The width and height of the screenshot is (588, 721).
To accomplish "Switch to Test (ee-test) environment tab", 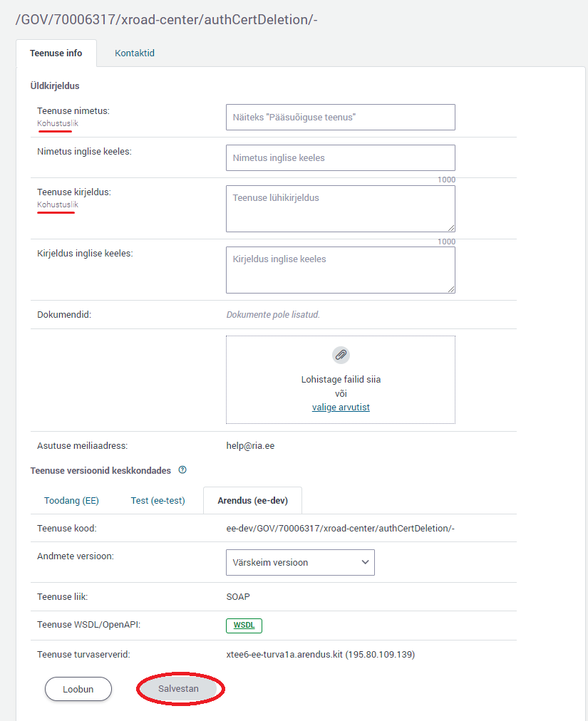I will 158,501.
